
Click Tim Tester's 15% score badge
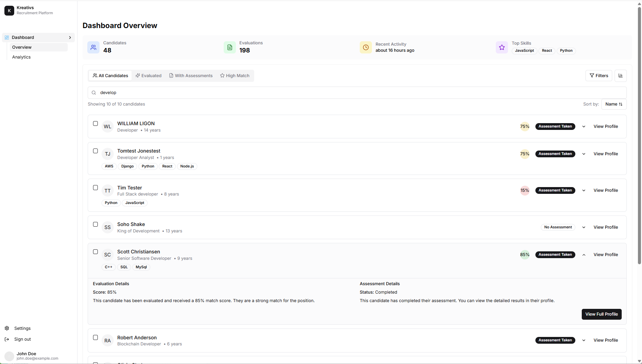click(525, 190)
